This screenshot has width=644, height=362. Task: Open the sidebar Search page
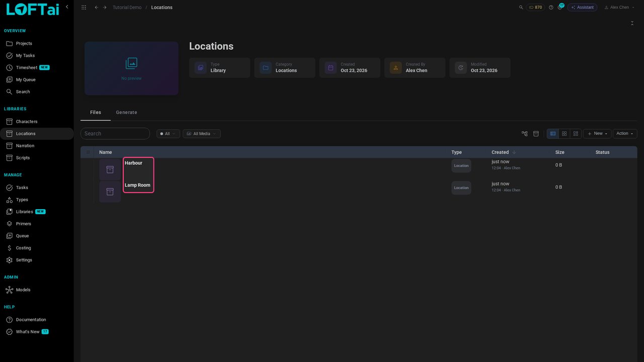pos(37,92)
